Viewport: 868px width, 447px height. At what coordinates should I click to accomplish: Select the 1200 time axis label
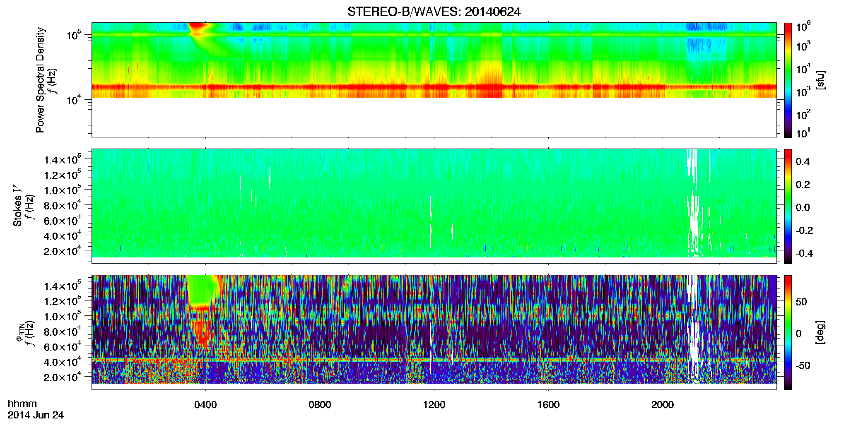[434, 405]
